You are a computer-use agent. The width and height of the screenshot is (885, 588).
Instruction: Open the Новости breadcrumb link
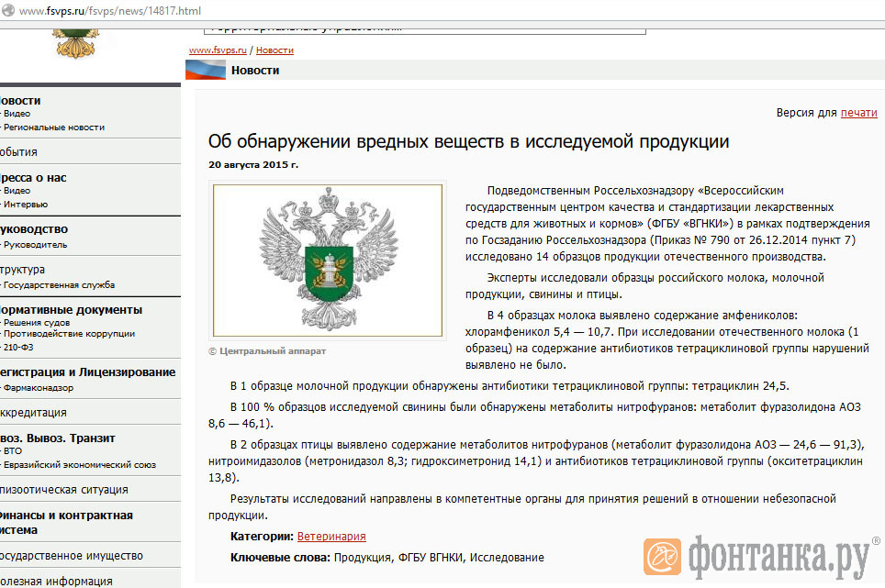pos(274,50)
